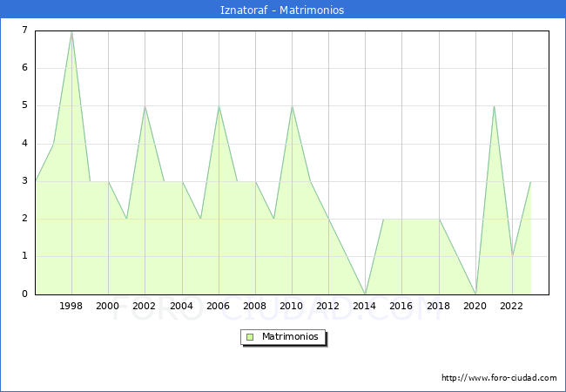Click the 2021 peak data point
The height and width of the screenshot is (392, 566).
[x=494, y=106]
